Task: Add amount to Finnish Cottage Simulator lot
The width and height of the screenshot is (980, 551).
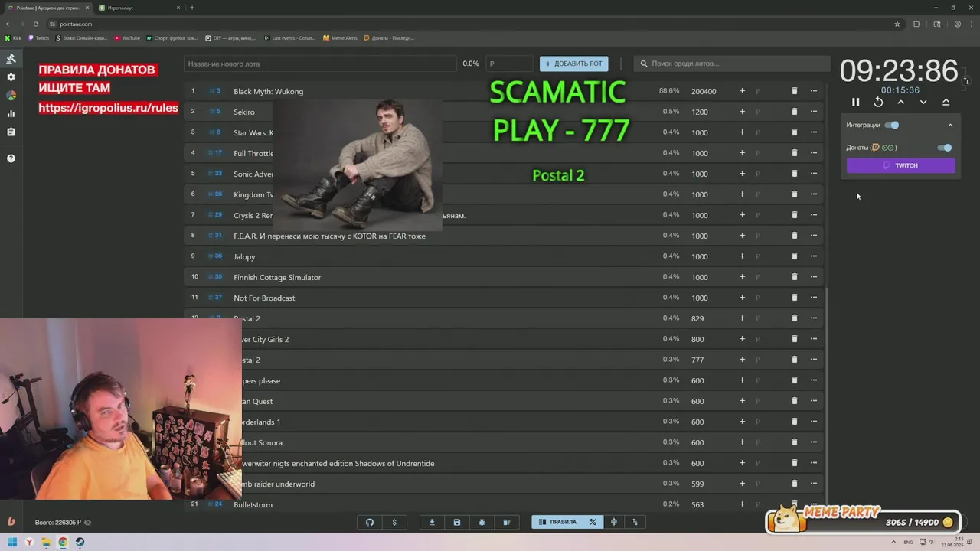Action: pos(742,277)
